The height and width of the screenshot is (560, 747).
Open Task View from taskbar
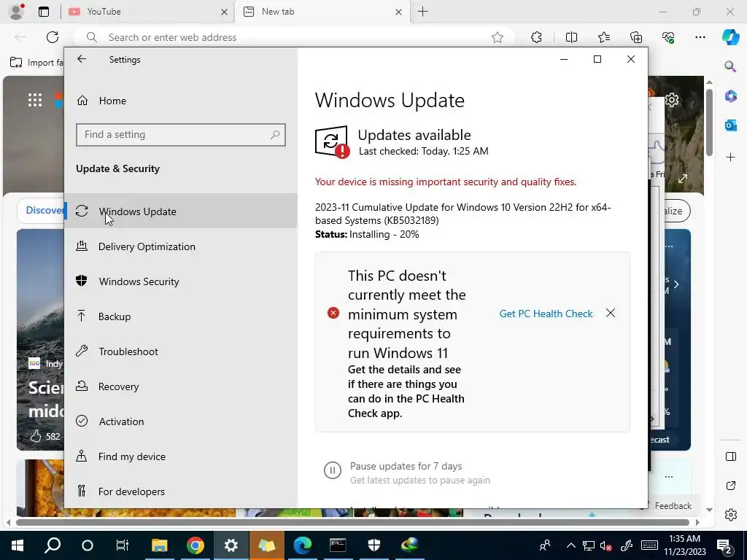pyautogui.click(x=123, y=545)
